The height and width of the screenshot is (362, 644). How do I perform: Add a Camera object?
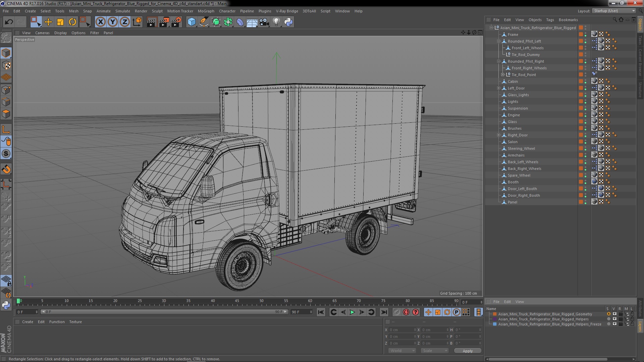click(264, 22)
